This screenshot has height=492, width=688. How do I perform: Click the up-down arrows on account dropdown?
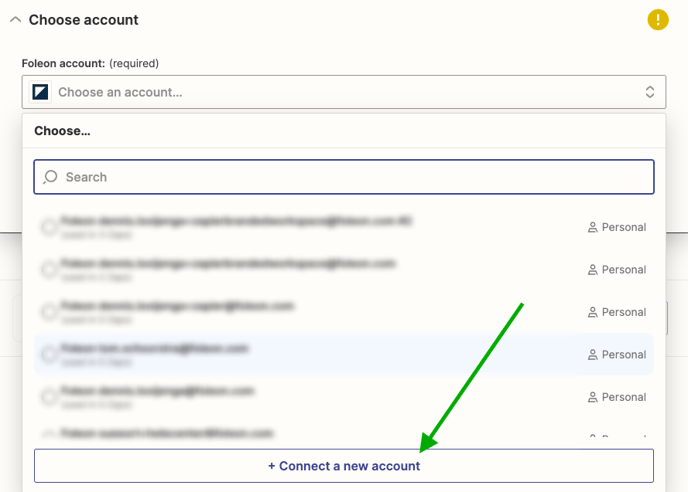point(649,92)
